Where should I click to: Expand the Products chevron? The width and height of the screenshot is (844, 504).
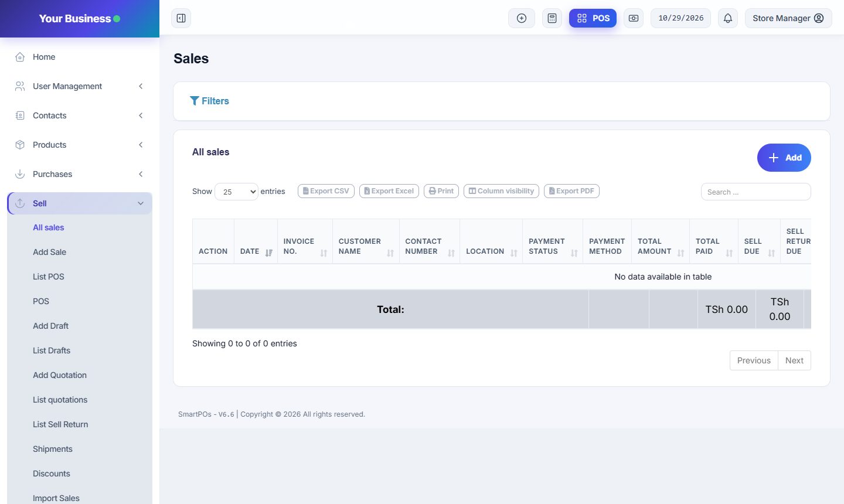[x=141, y=145]
